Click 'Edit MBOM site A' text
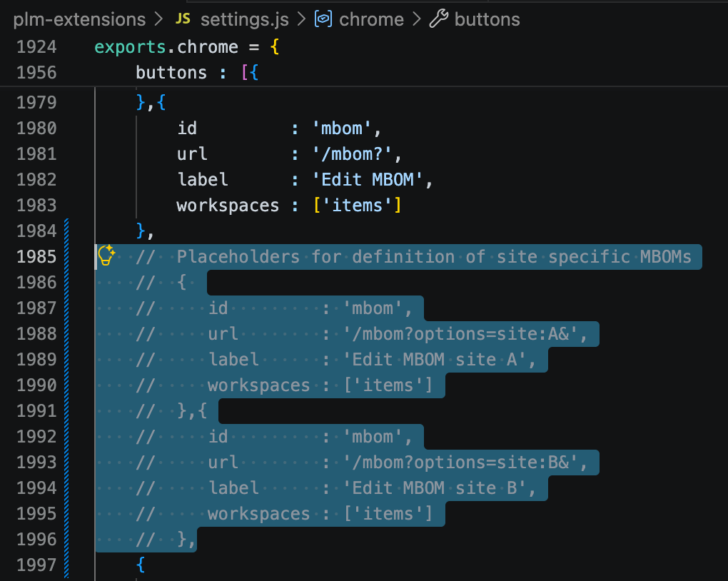The height and width of the screenshot is (581, 728). (435, 360)
